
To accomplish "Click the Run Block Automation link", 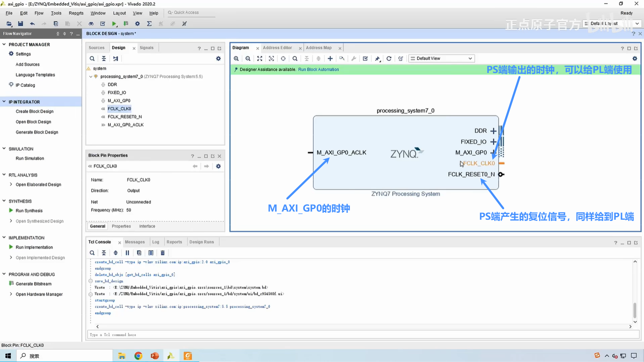I will coord(319,70).
